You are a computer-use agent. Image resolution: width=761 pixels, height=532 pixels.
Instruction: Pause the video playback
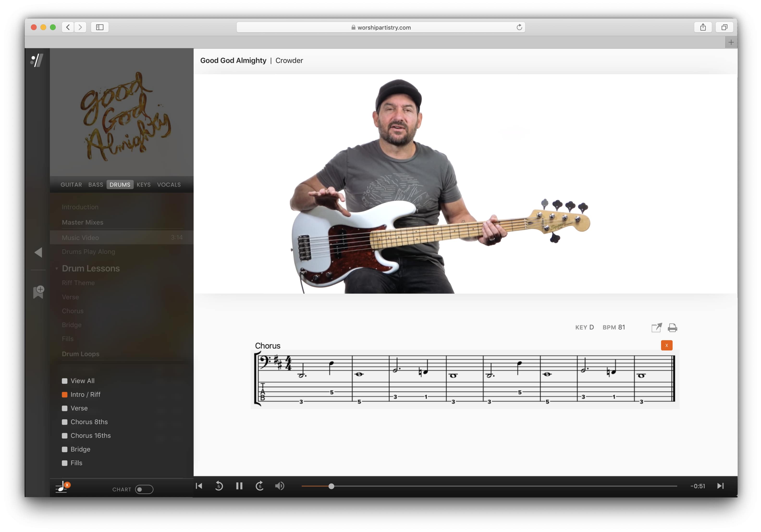(x=239, y=486)
